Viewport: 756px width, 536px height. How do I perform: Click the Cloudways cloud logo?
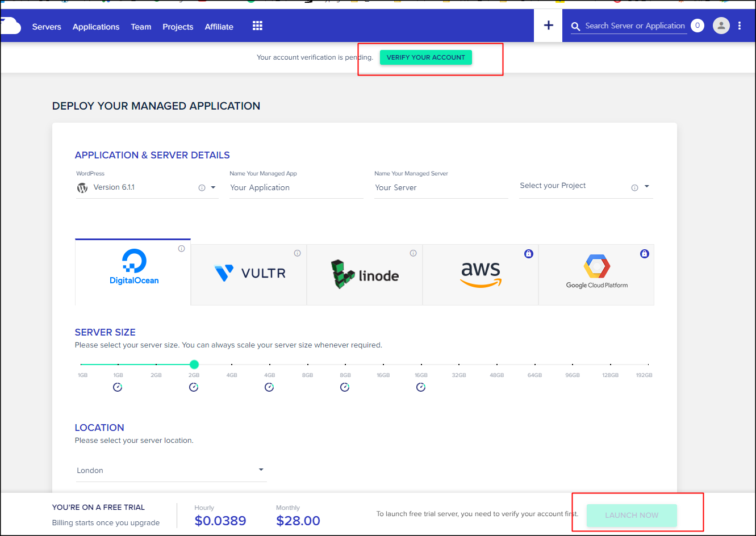pos(11,26)
